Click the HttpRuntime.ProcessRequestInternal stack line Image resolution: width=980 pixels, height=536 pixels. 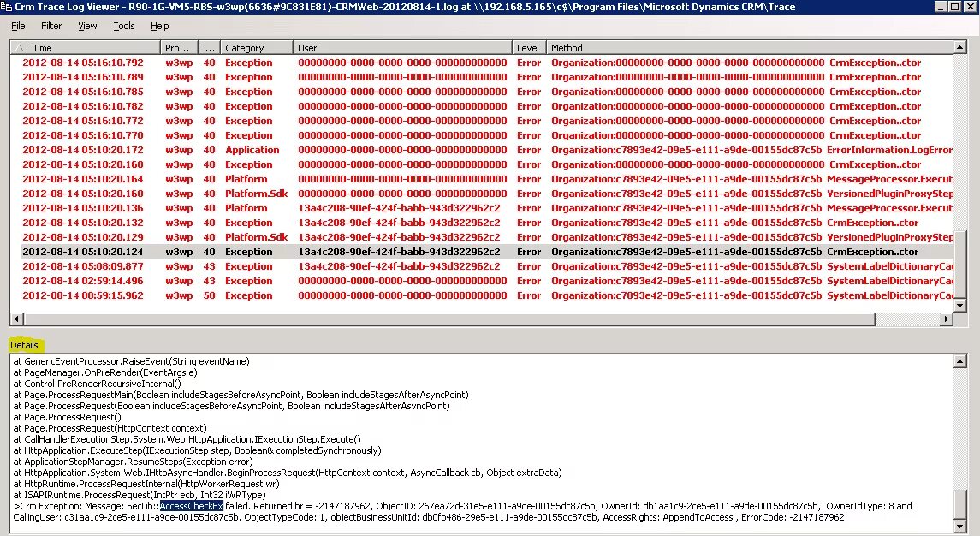coord(146,484)
